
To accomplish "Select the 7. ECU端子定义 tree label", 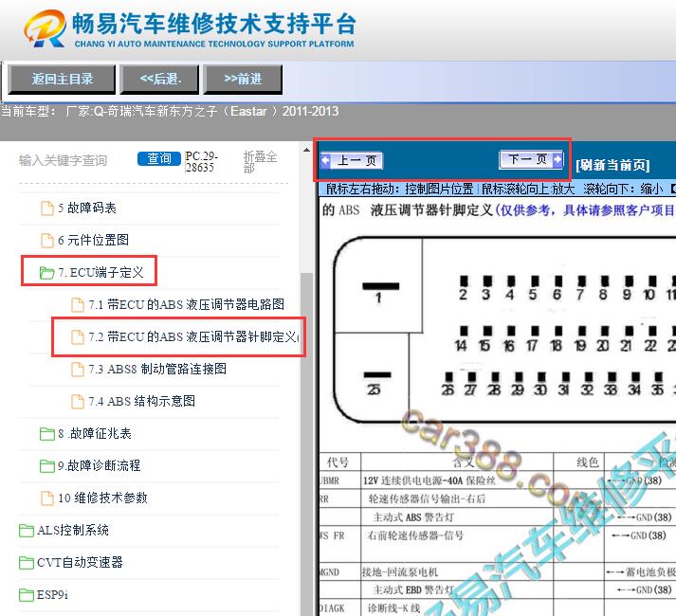I will [100, 272].
